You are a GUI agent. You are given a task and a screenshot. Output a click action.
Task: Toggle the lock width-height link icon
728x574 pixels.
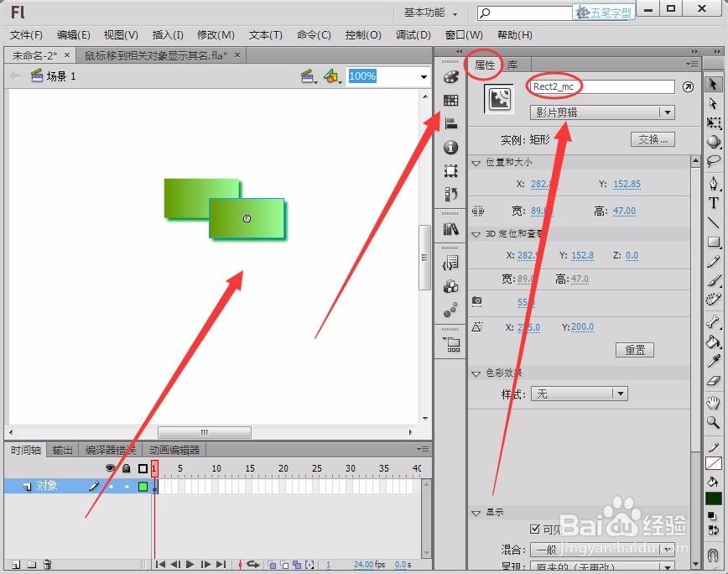pos(478,211)
